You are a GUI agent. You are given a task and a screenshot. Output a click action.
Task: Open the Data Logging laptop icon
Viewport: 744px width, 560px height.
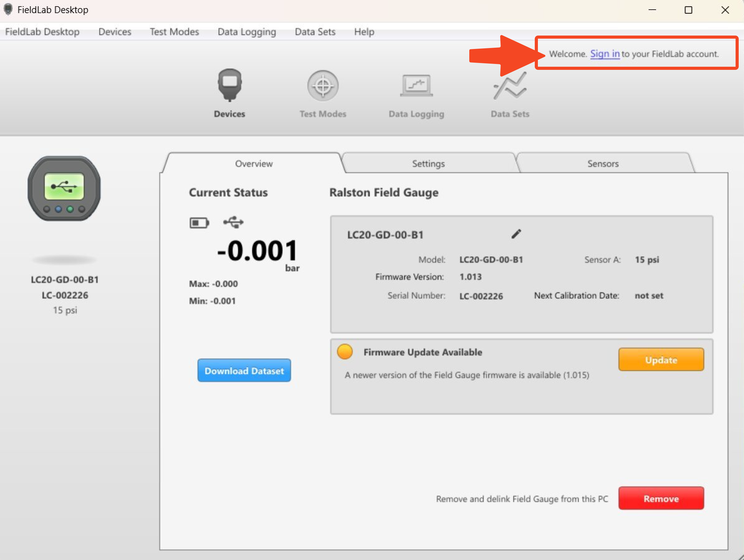pos(416,85)
